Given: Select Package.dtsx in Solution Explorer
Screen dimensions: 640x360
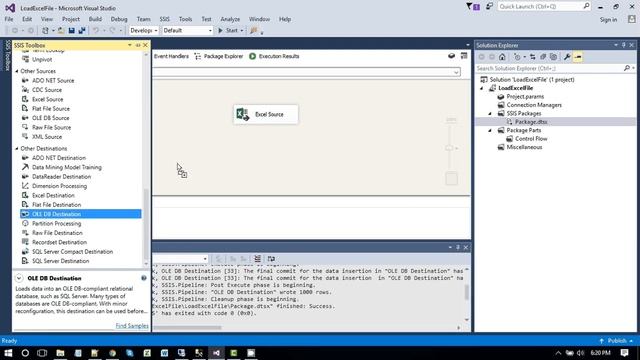Looking at the screenshot, I should pos(531,122).
